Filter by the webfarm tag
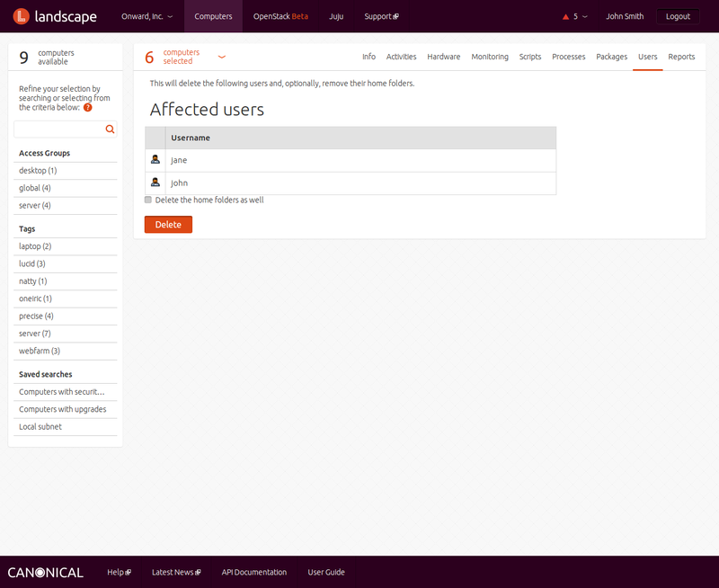 [40, 351]
